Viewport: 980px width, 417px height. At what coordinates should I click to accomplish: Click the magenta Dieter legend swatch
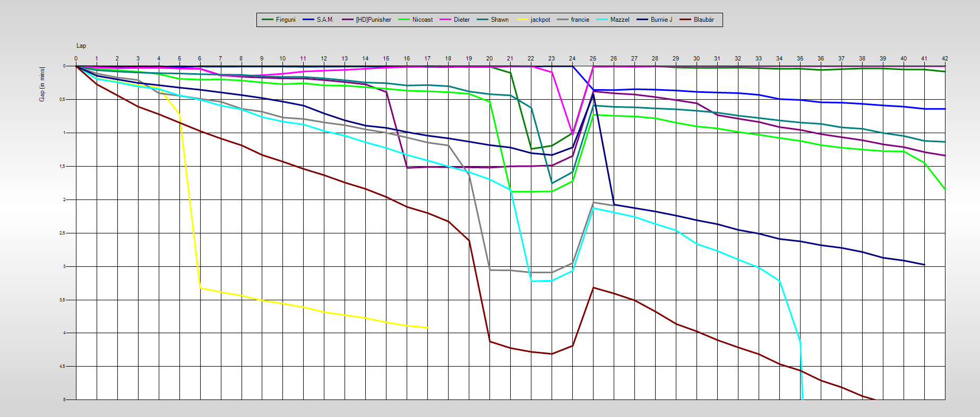pos(446,20)
